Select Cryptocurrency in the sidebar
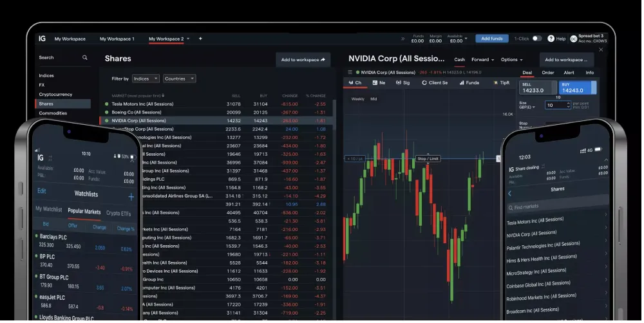644x323 pixels. point(55,95)
